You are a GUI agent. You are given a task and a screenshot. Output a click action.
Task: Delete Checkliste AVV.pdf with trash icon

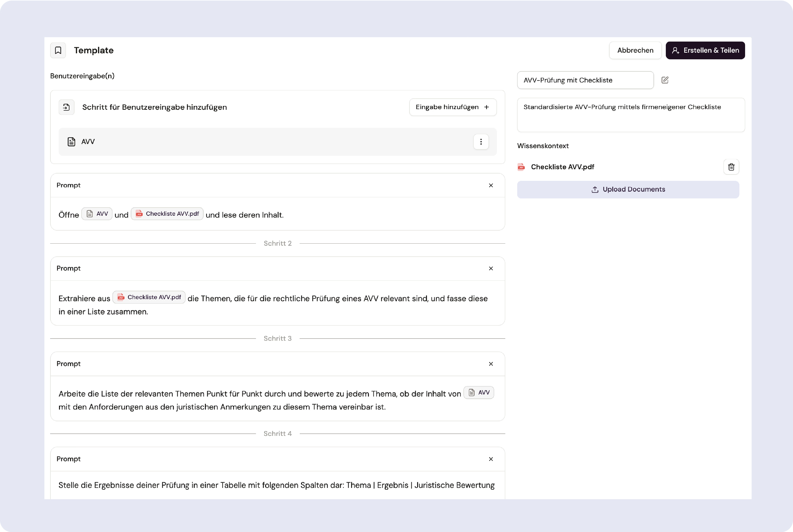pyautogui.click(x=731, y=167)
